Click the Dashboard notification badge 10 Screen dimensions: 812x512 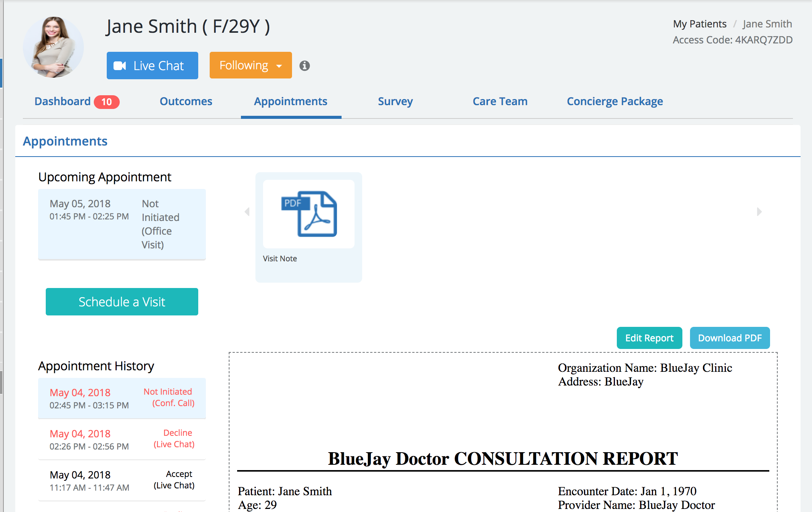click(107, 102)
